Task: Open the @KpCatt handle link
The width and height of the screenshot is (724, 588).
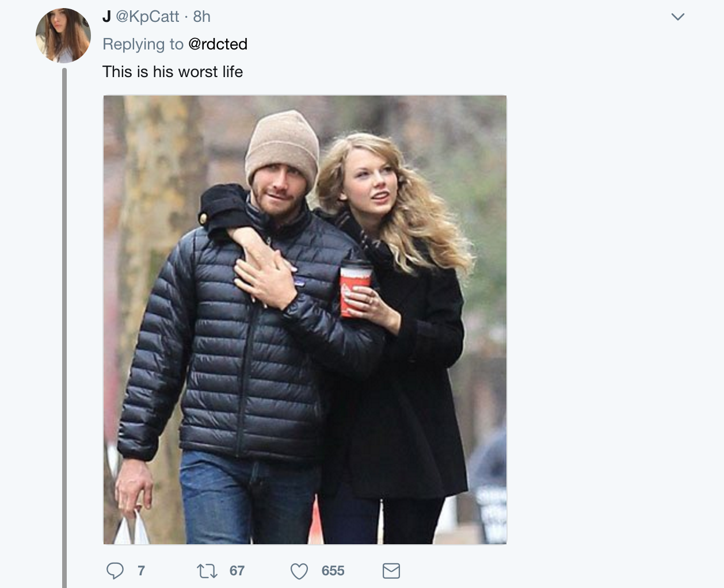Action: (x=148, y=17)
